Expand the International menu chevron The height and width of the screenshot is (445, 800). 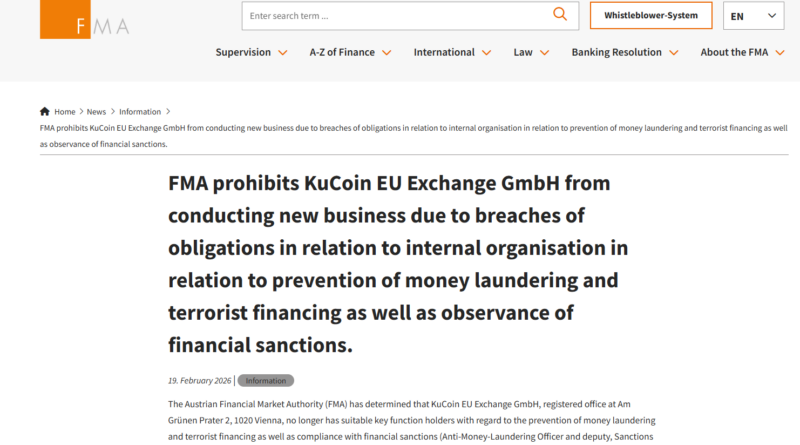487,53
